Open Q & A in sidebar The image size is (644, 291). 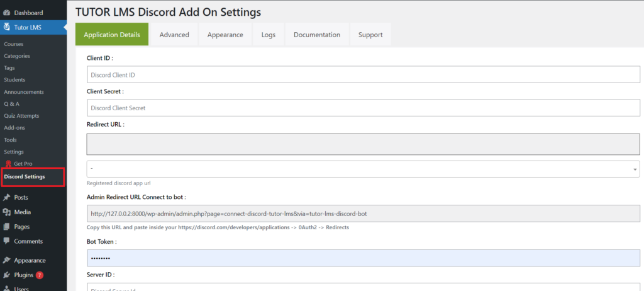[11, 104]
